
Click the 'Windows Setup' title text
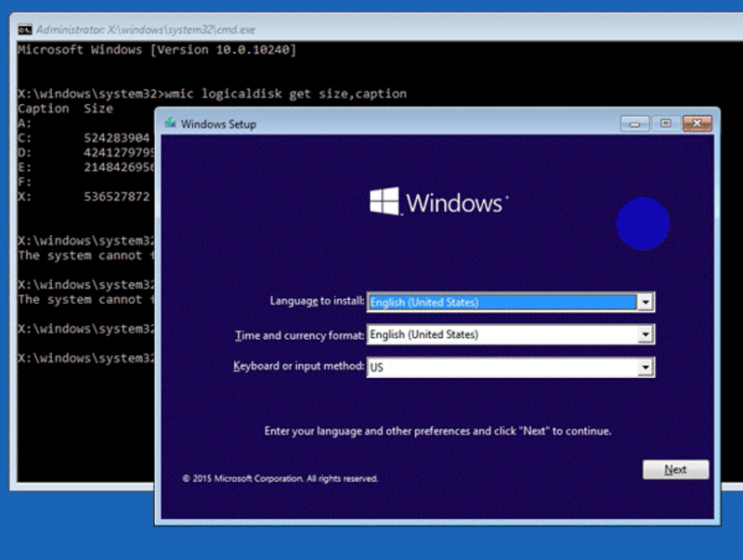pos(218,124)
